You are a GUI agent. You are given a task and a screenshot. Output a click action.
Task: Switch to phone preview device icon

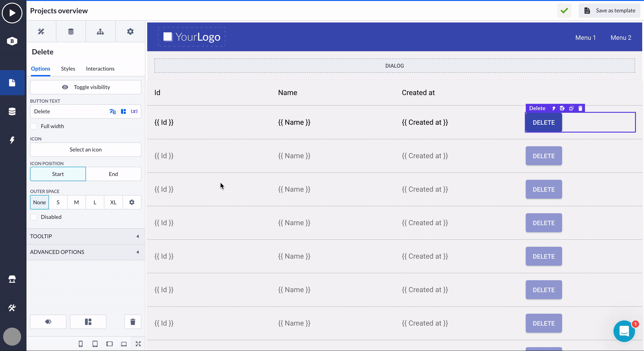tap(80, 344)
